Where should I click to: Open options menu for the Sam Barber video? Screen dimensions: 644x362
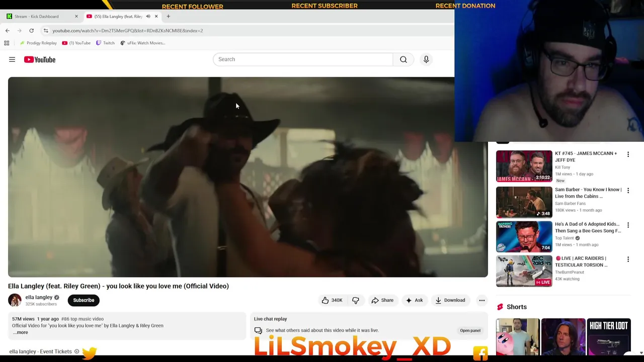[628, 191]
